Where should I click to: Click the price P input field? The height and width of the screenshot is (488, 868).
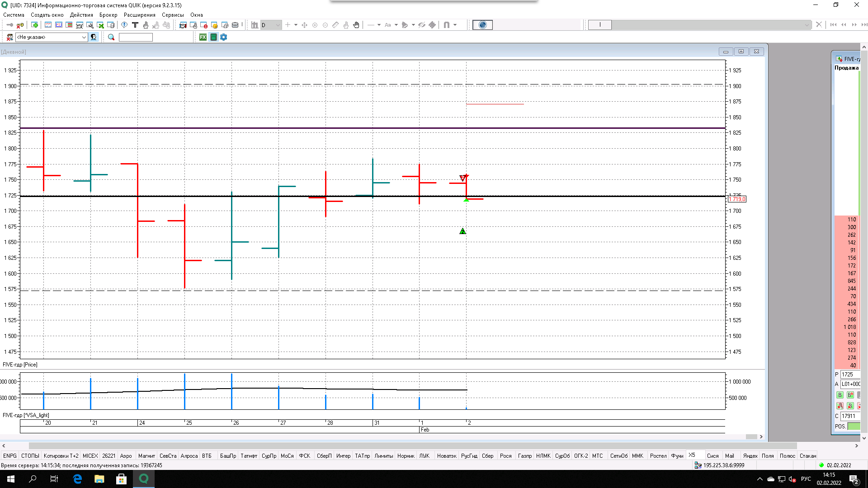850,375
